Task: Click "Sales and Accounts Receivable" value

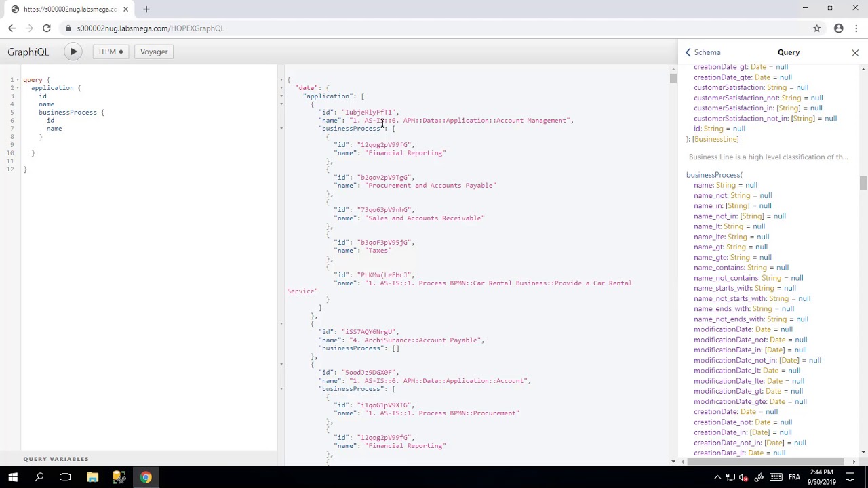Action: (425, 218)
